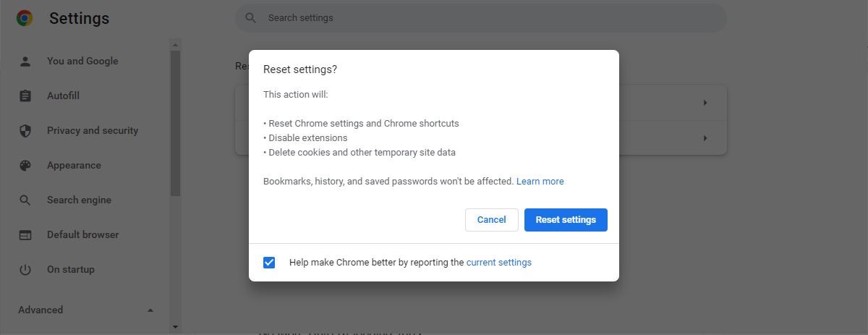Click the Default browser window icon
This screenshot has width=868, height=335.
pos(25,235)
